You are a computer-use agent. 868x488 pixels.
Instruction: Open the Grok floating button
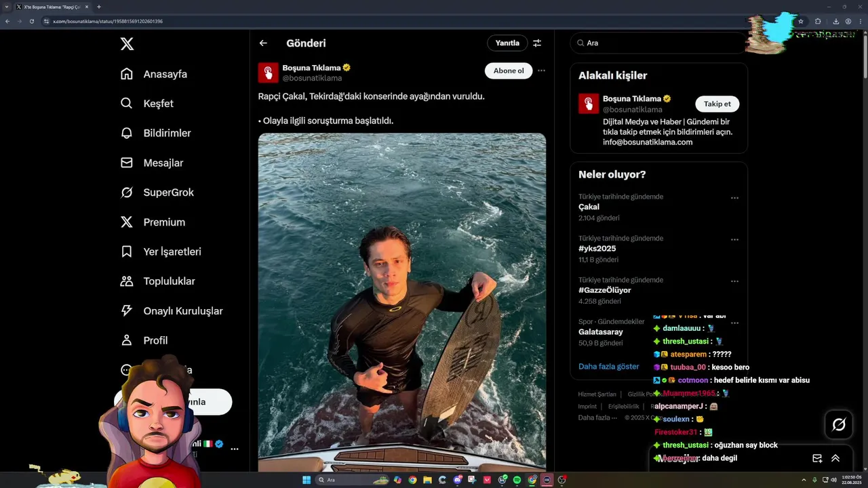click(839, 425)
